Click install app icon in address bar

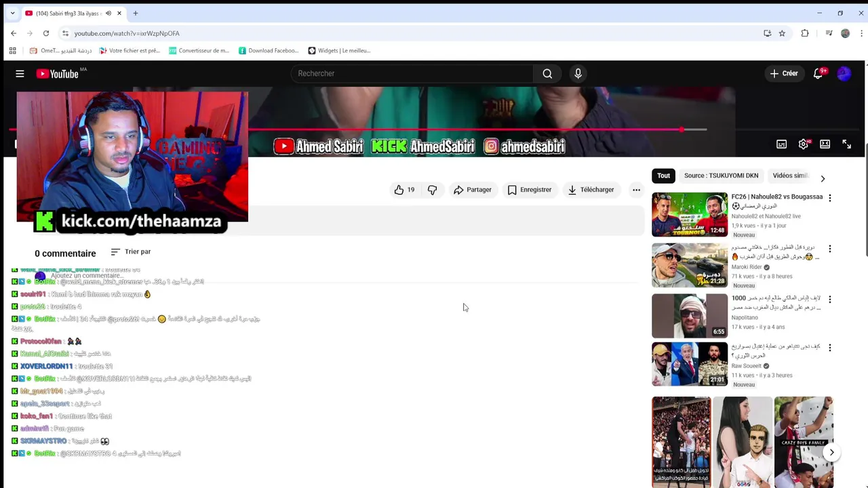tap(767, 33)
